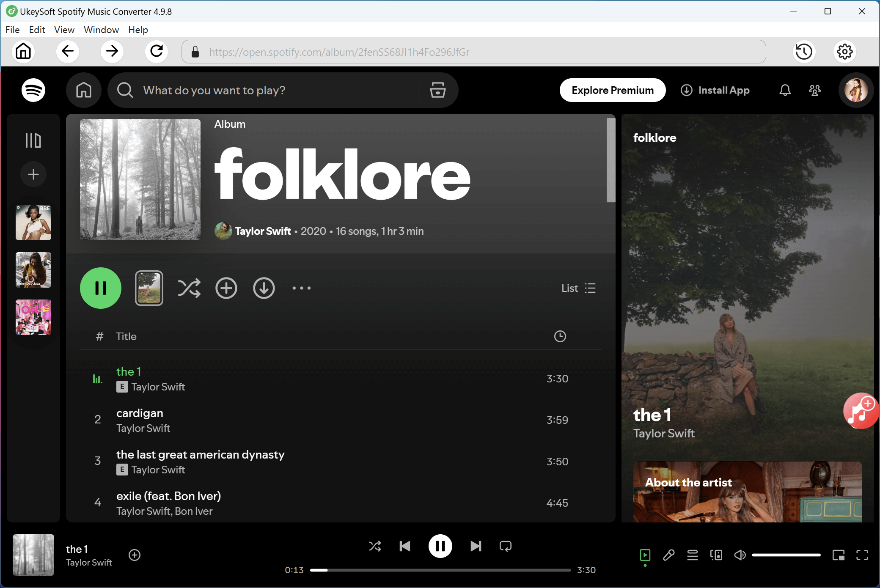Open the List view dropdown
Screen dimensions: 880x588
[x=578, y=288]
